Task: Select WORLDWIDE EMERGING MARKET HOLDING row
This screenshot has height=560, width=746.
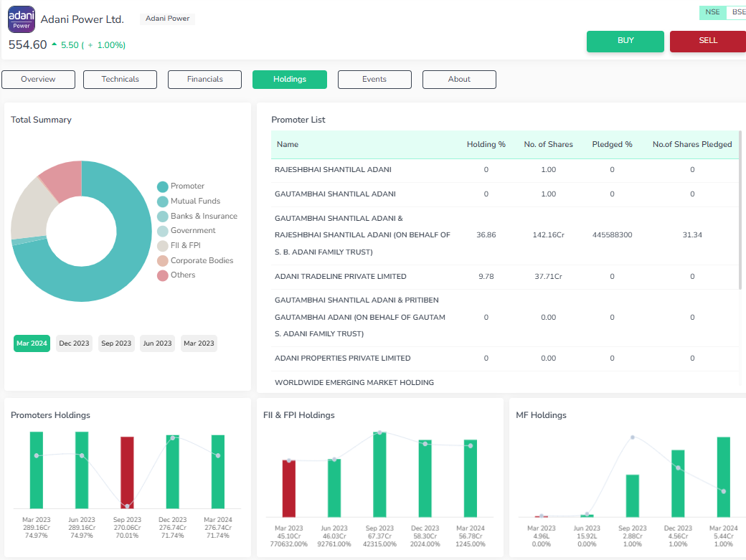Action: (505, 383)
